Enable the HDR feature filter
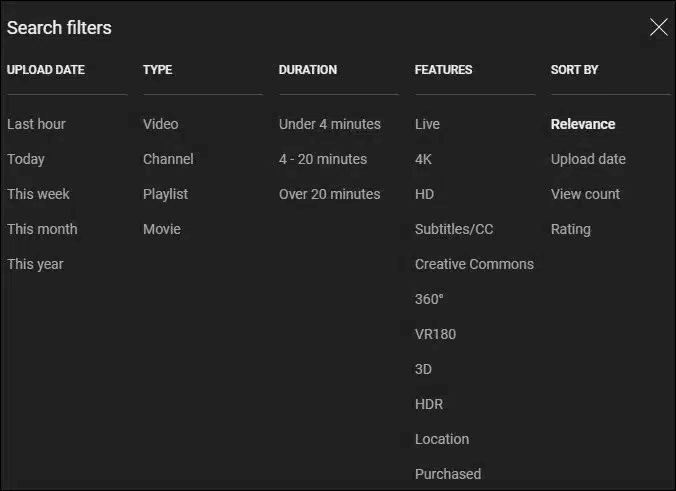The width and height of the screenshot is (676, 491). pyautogui.click(x=429, y=404)
